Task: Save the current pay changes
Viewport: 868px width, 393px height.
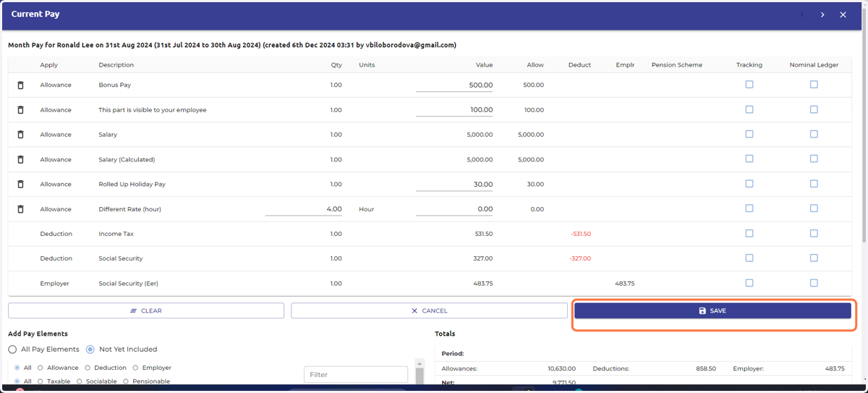Action: click(712, 310)
